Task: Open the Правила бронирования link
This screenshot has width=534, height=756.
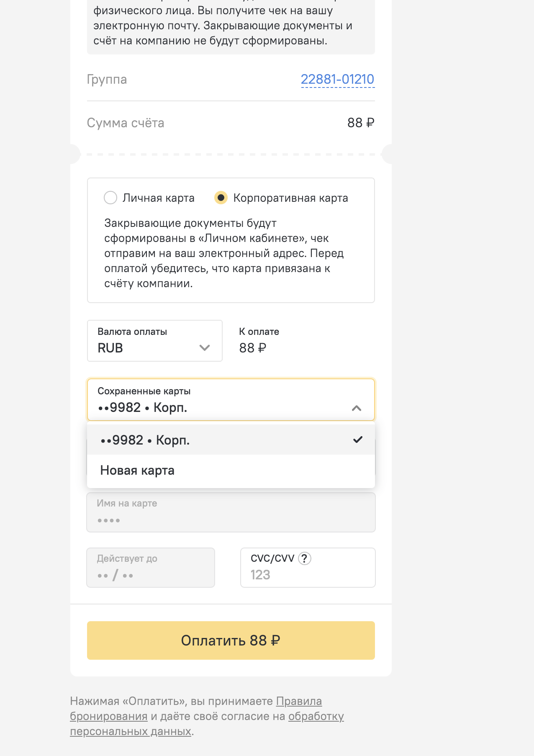Action: coord(196,709)
